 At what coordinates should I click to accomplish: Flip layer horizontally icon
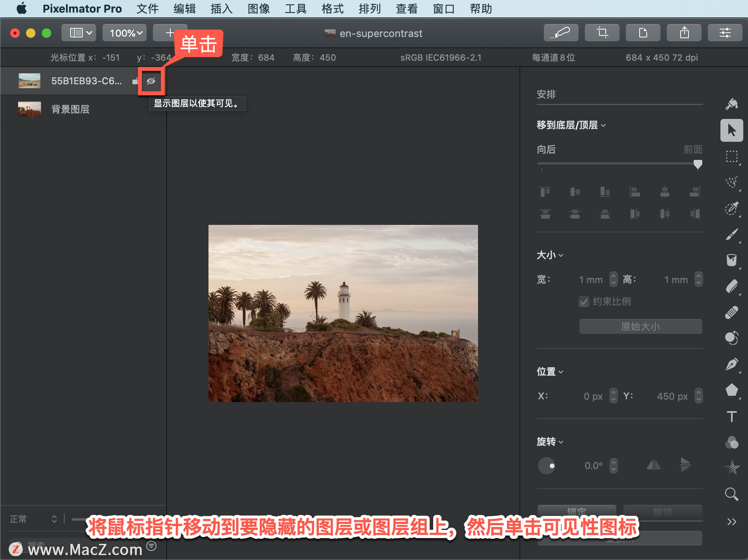click(x=653, y=465)
